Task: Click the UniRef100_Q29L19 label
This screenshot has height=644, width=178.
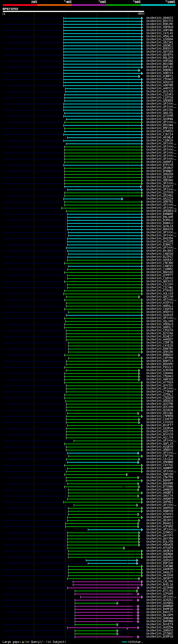Action: pos(160,226)
